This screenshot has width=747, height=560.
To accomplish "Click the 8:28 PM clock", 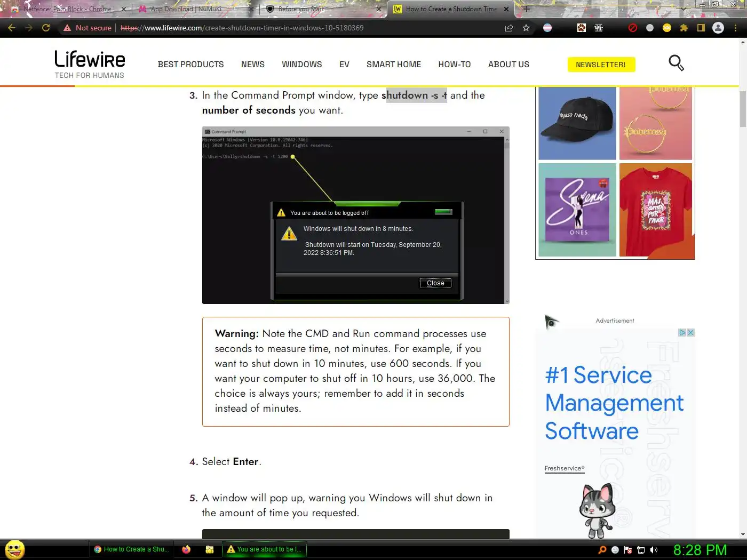I will [700, 550].
